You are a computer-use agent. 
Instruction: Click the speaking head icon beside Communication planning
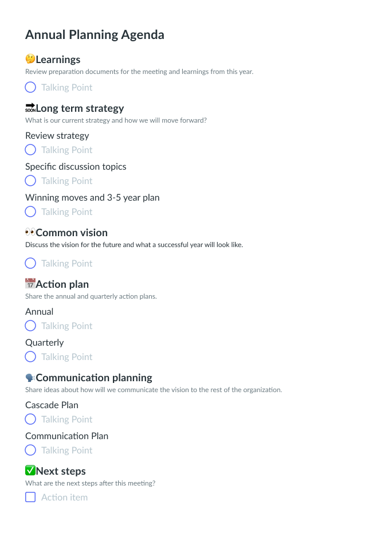(30, 377)
